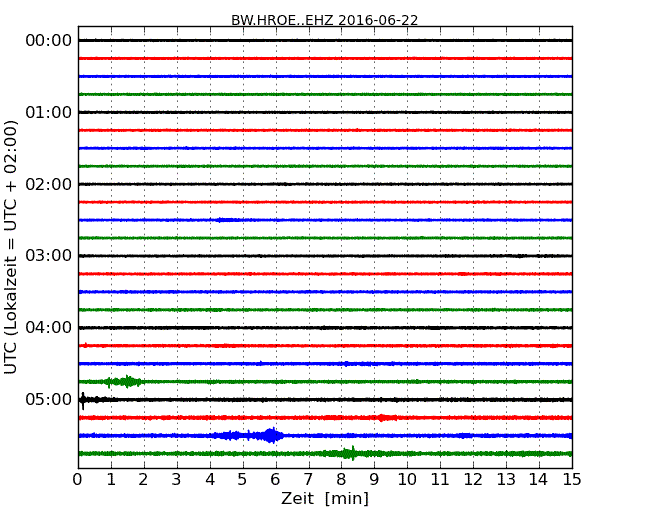Select x-axis tick label 13
The width and height of the screenshot is (650, 520).
pos(506,480)
